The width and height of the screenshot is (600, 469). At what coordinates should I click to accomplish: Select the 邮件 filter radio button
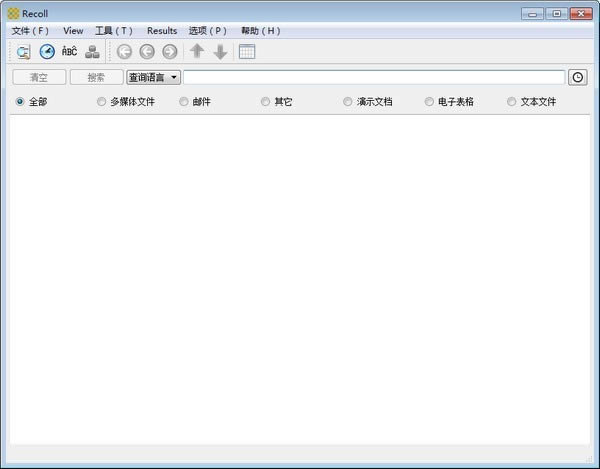click(184, 101)
